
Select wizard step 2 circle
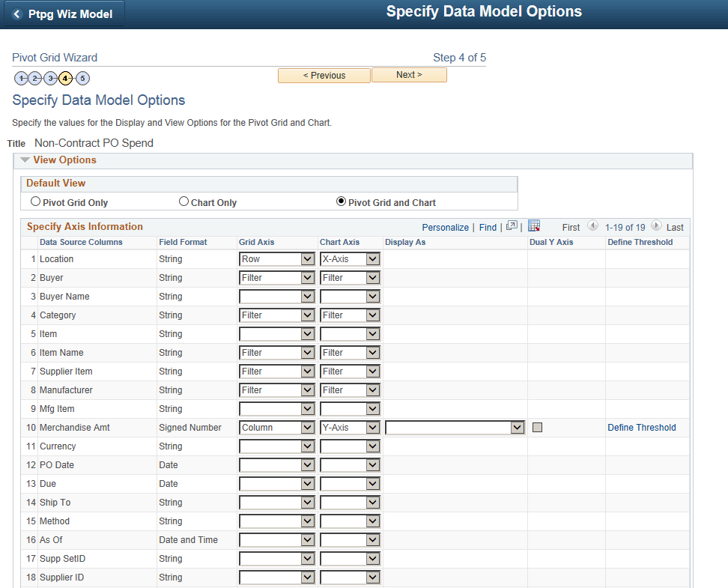point(35,78)
